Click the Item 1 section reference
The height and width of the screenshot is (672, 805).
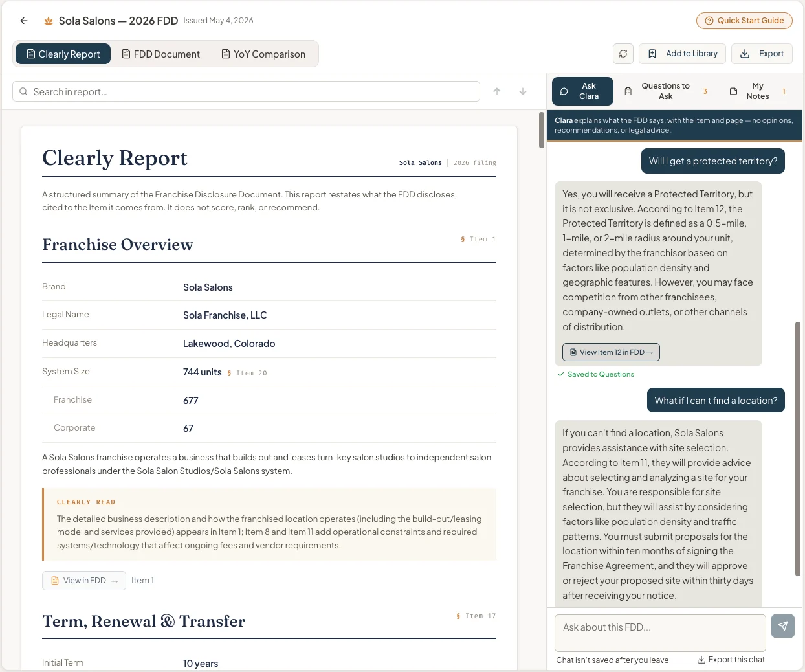(x=478, y=240)
